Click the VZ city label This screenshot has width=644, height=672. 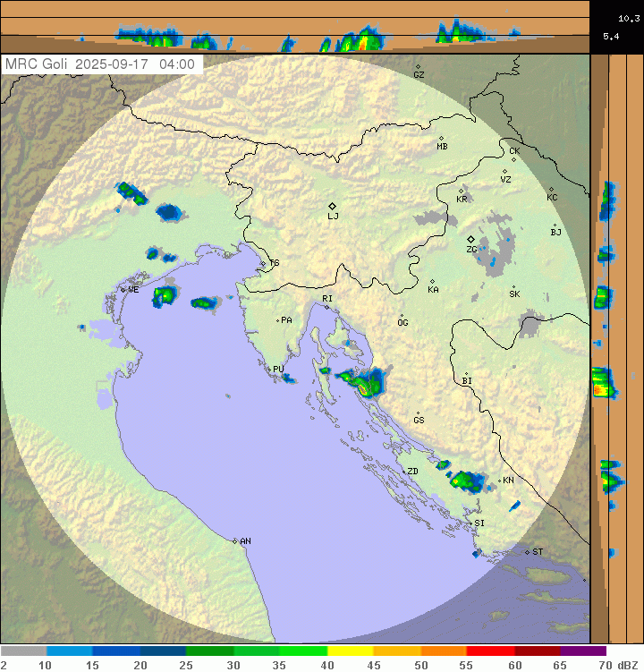tap(505, 180)
